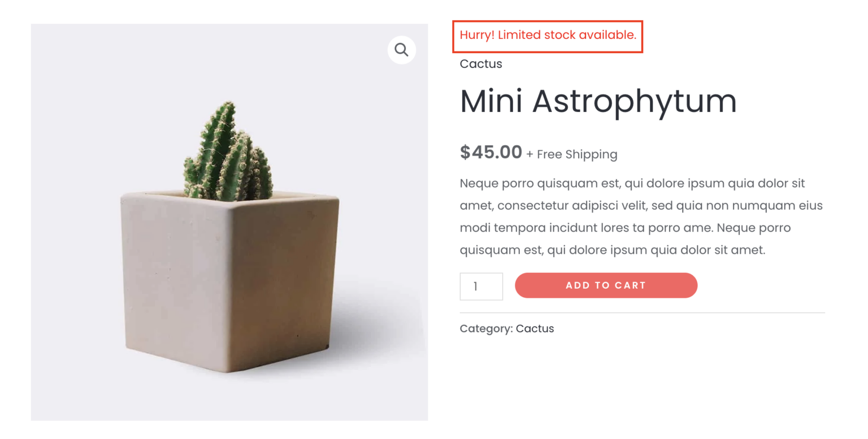Select the Cactus label above the title
The height and width of the screenshot is (439, 868).
tap(480, 64)
